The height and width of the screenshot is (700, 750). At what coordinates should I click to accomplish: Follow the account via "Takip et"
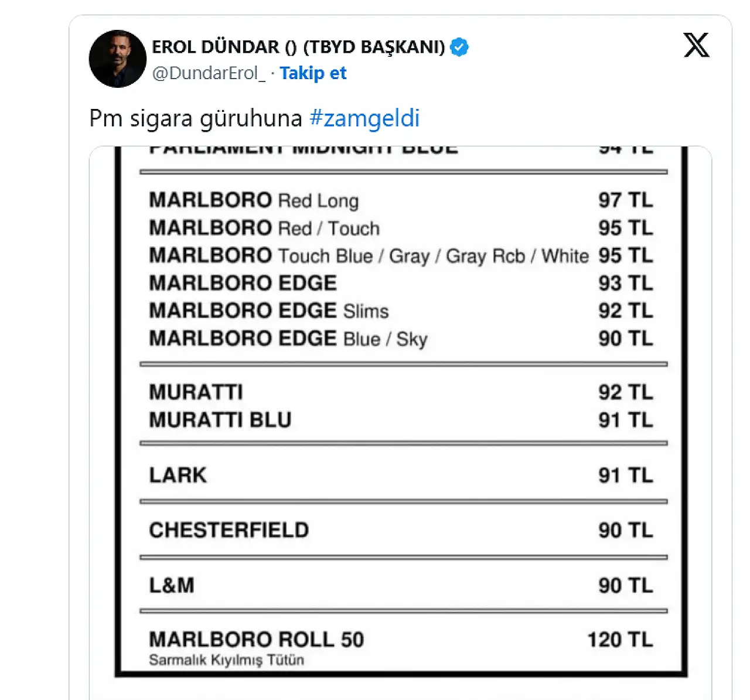click(x=313, y=73)
